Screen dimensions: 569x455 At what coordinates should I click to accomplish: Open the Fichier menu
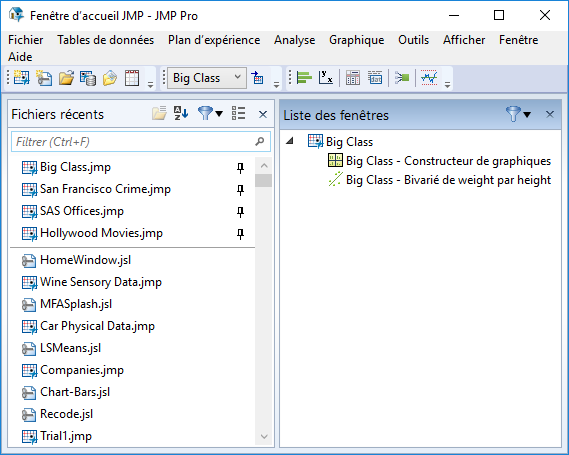(x=26, y=40)
